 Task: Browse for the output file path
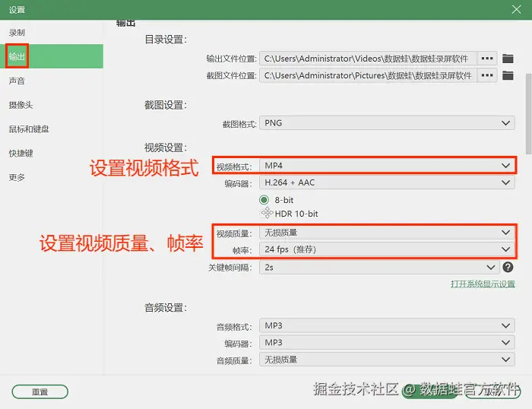pos(487,59)
